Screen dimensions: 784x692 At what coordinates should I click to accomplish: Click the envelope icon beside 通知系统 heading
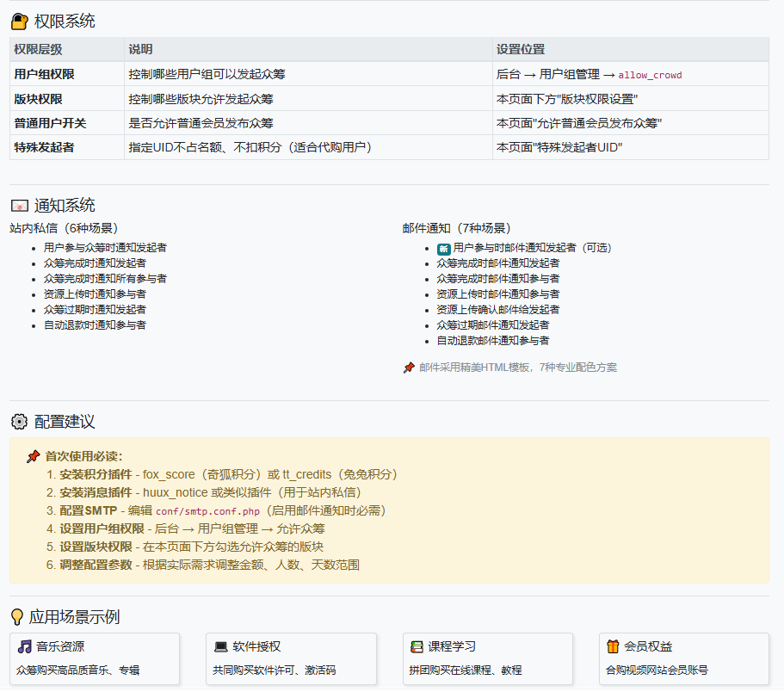pos(19,206)
